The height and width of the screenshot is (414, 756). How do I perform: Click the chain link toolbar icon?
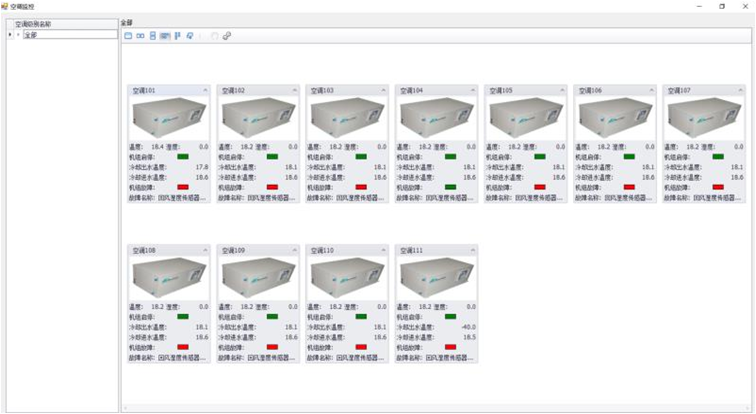pos(227,36)
